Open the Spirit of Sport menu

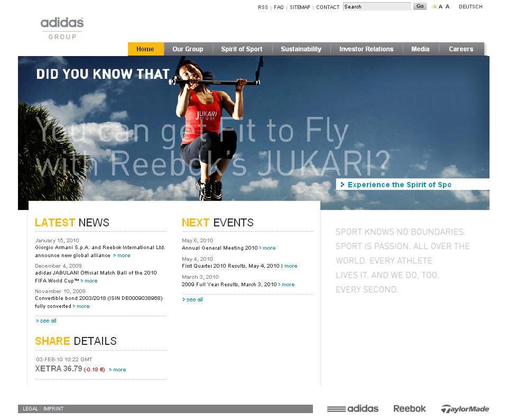point(242,49)
